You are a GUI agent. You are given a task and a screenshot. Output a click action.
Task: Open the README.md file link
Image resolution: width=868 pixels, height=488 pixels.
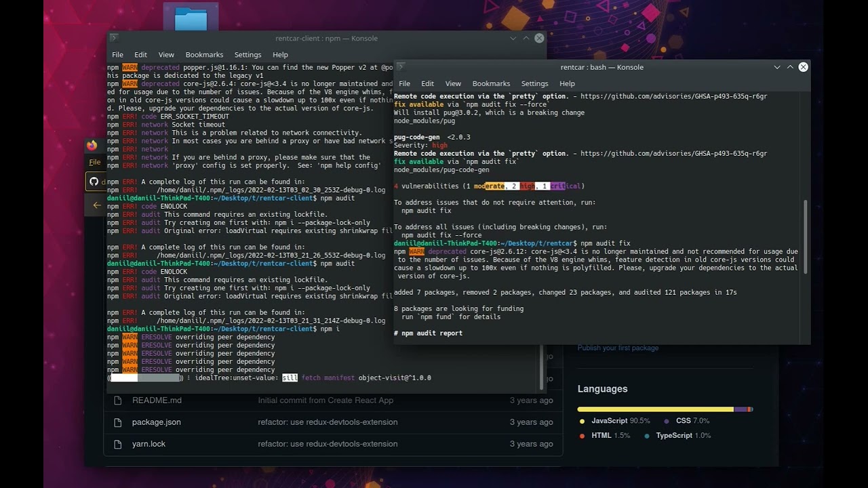[x=157, y=401]
